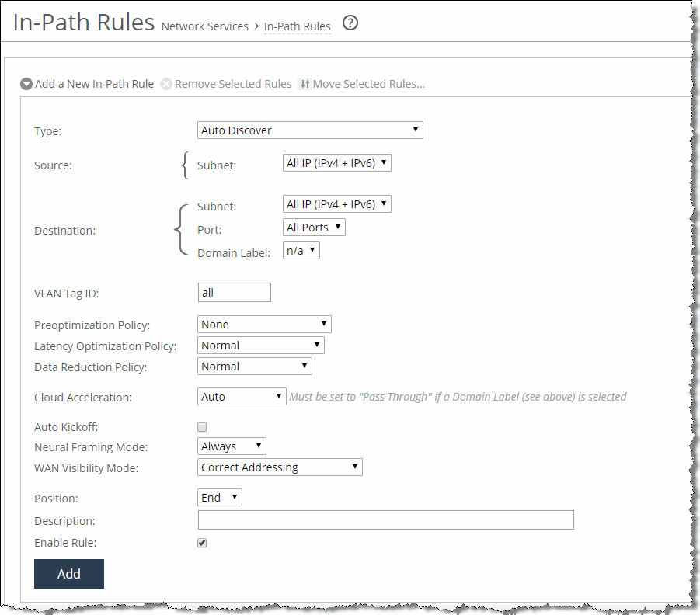Click the VLAN Tag ID input field
700x615 pixels.
tap(234, 293)
